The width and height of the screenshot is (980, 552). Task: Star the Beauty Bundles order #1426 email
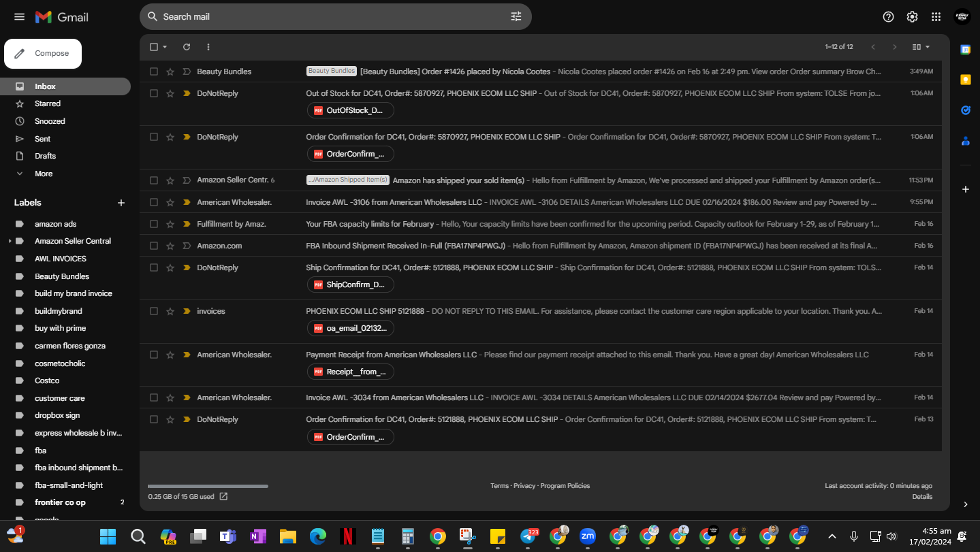[x=170, y=71]
